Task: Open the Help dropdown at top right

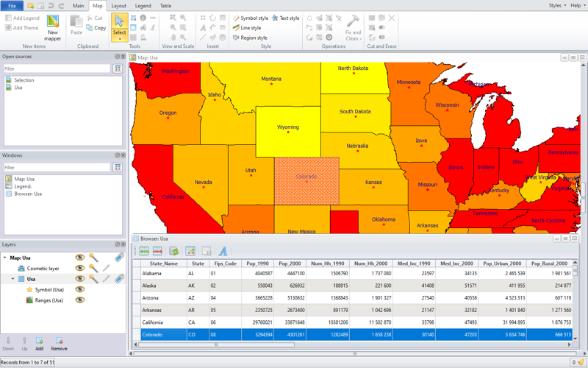Action: pos(578,6)
